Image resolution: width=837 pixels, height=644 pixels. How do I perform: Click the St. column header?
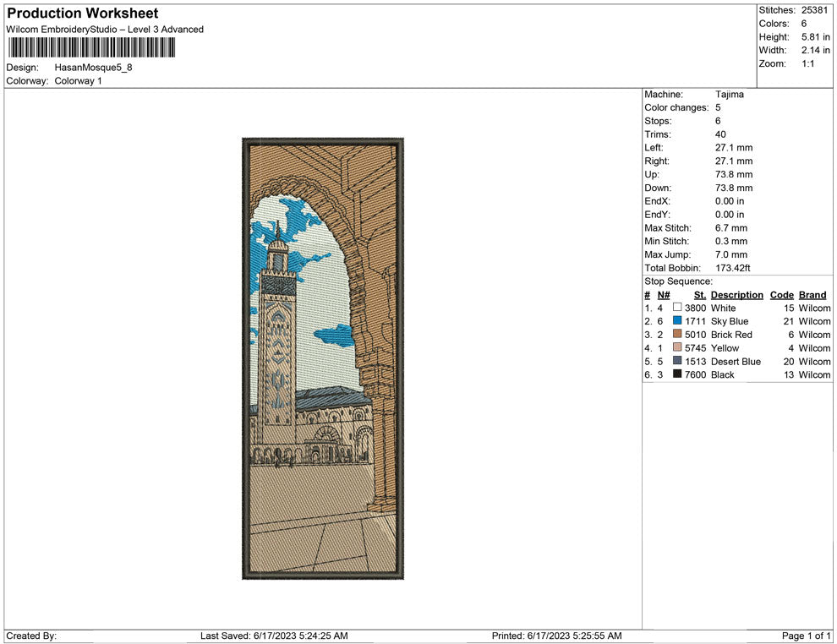[x=699, y=295]
